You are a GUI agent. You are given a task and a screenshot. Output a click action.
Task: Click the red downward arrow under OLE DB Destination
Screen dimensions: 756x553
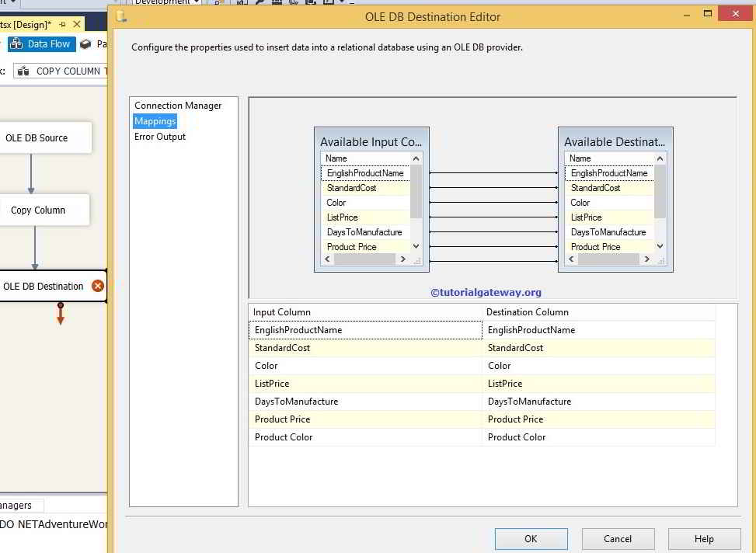pos(61,312)
